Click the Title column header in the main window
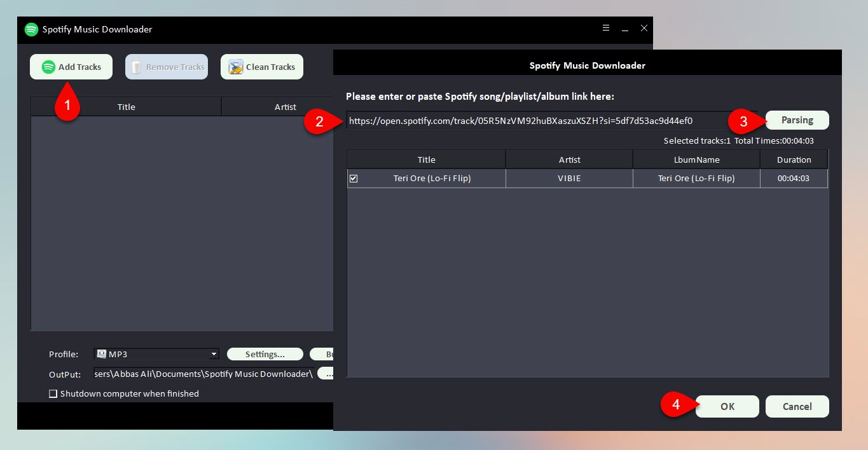868x450 pixels. [x=126, y=107]
